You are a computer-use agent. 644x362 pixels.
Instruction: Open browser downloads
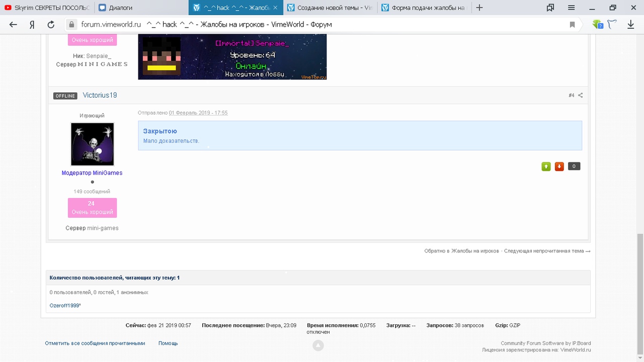point(630,25)
